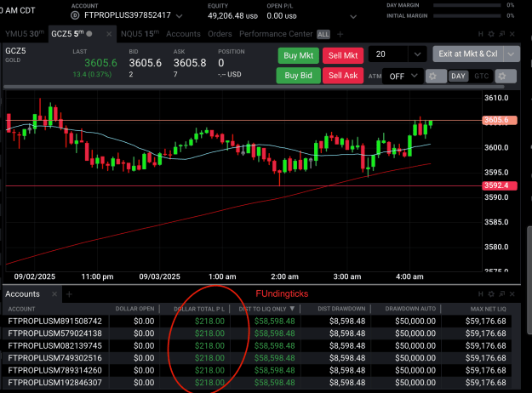Open Accounts panel settings gear
532x393 pixels.
click(491, 294)
